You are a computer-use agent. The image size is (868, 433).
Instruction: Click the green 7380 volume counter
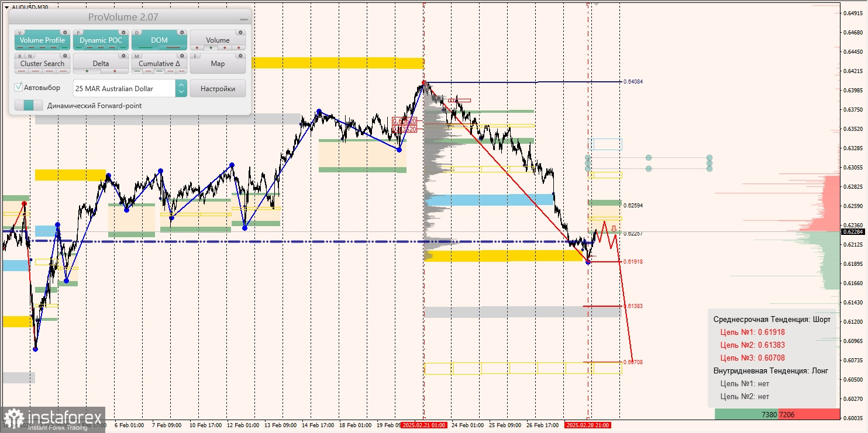(746, 414)
